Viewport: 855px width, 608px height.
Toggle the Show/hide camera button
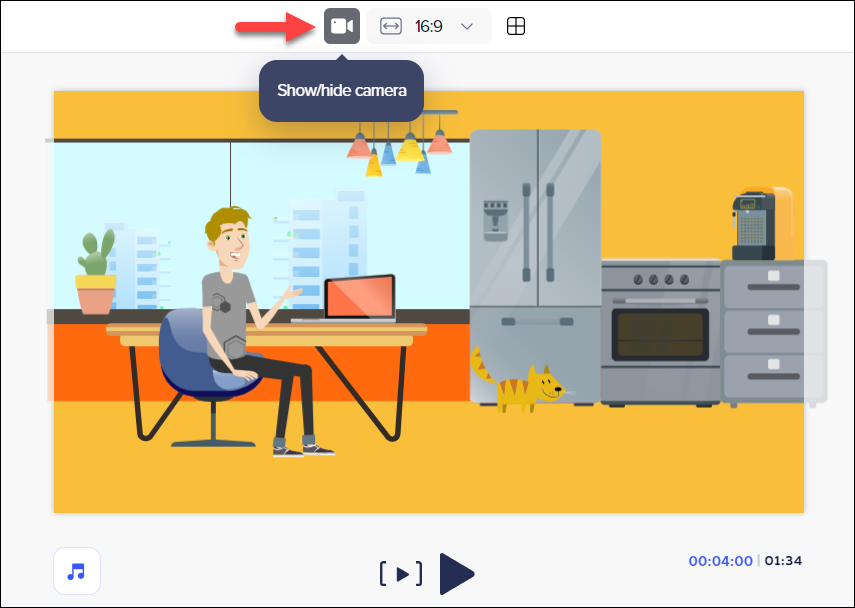[342, 26]
